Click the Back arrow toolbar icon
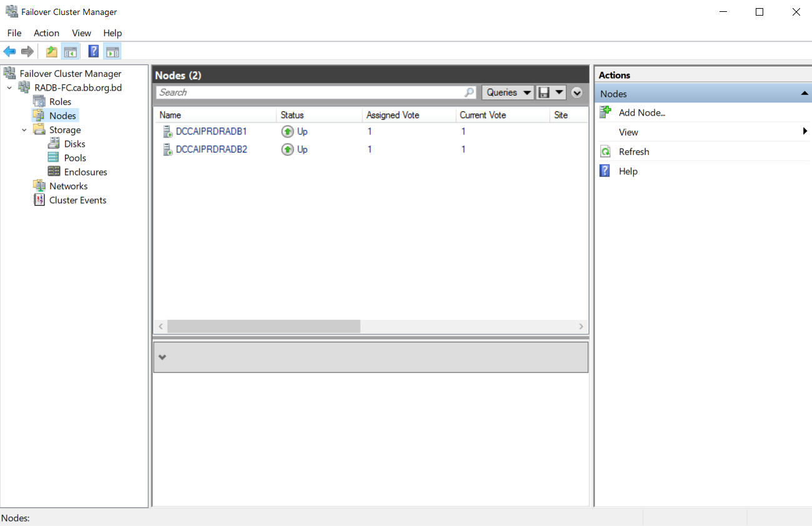The height and width of the screenshot is (526, 812). pos(9,52)
